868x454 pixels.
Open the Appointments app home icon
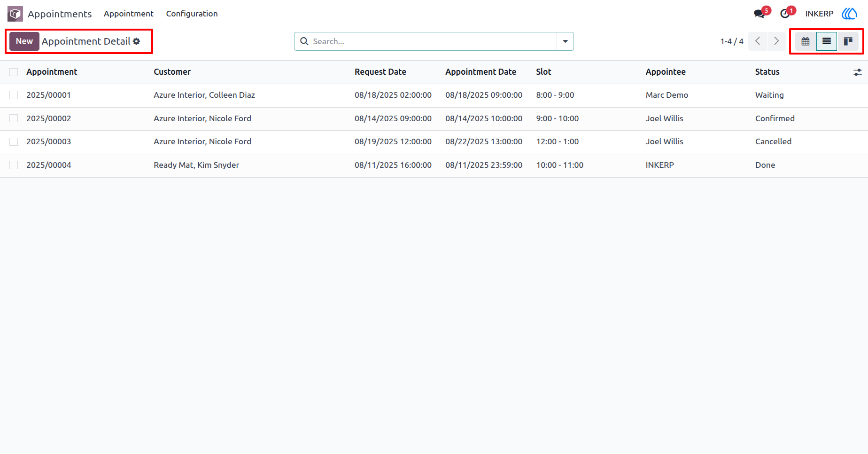[x=15, y=14]
